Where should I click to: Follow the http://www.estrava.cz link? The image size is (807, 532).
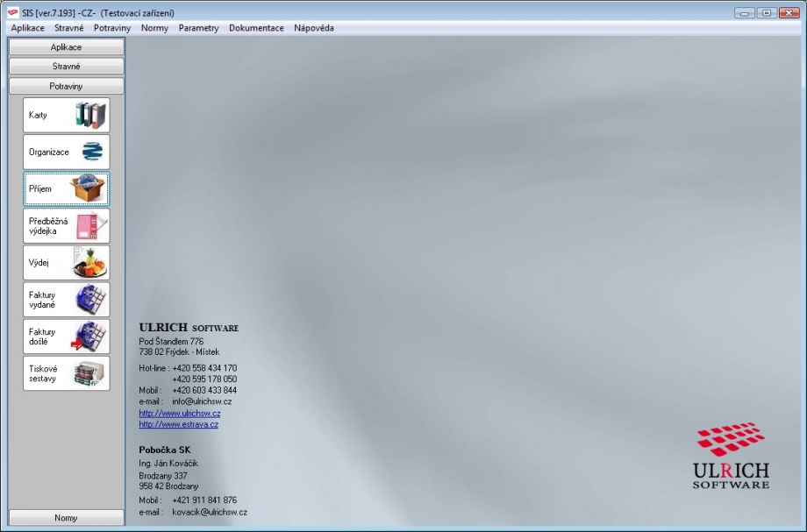click(x=179, y=424)
